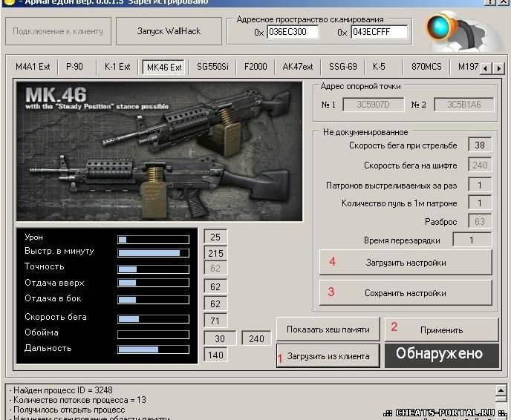
Task: Open the M4A1 Ext tab
Action: (x=33, y=67)
